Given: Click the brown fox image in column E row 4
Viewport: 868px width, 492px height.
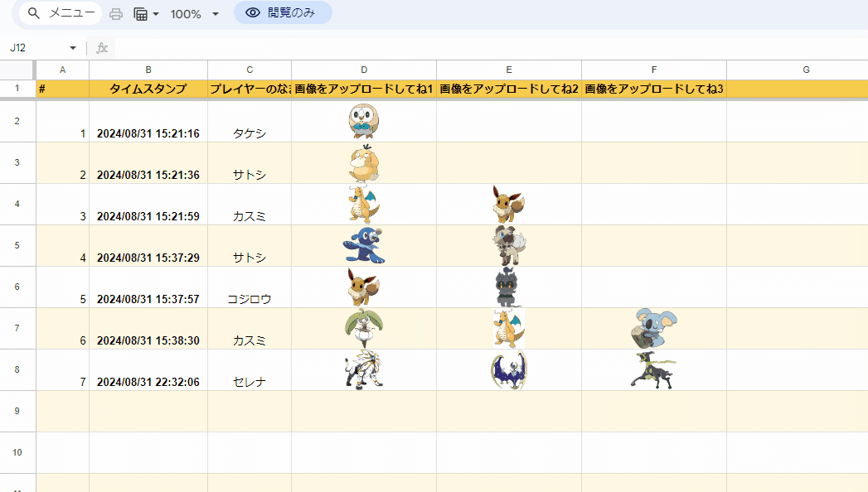Looking at the screenshot, I should click(x=508, y=204).
